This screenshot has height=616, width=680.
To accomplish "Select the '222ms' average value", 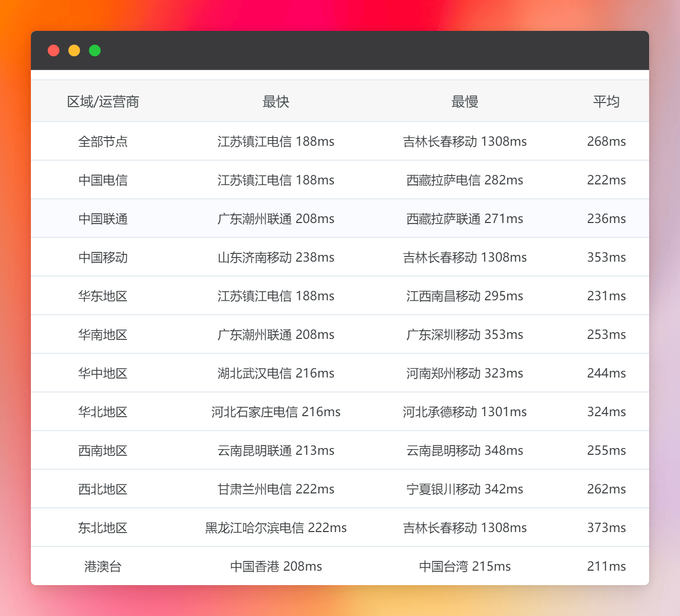I will (606, 180).
